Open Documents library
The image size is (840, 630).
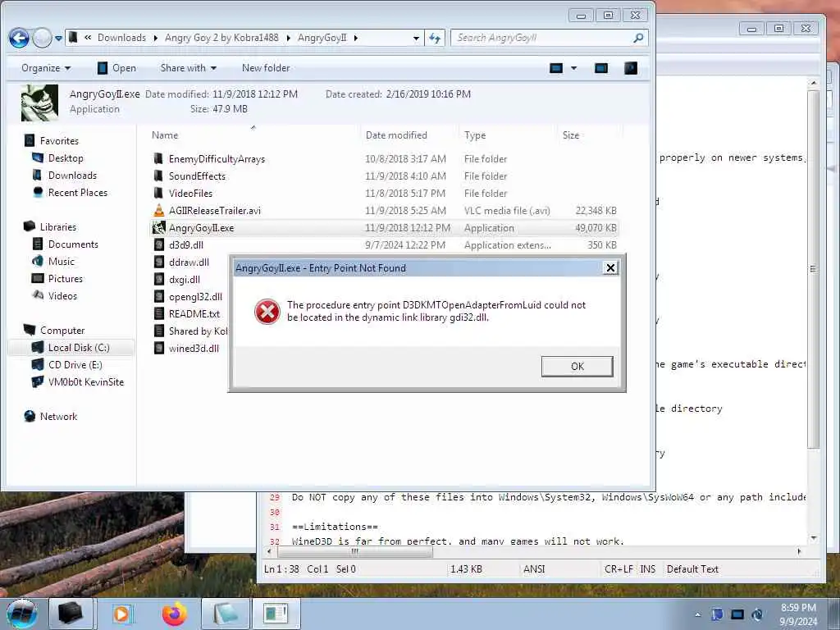73,244
